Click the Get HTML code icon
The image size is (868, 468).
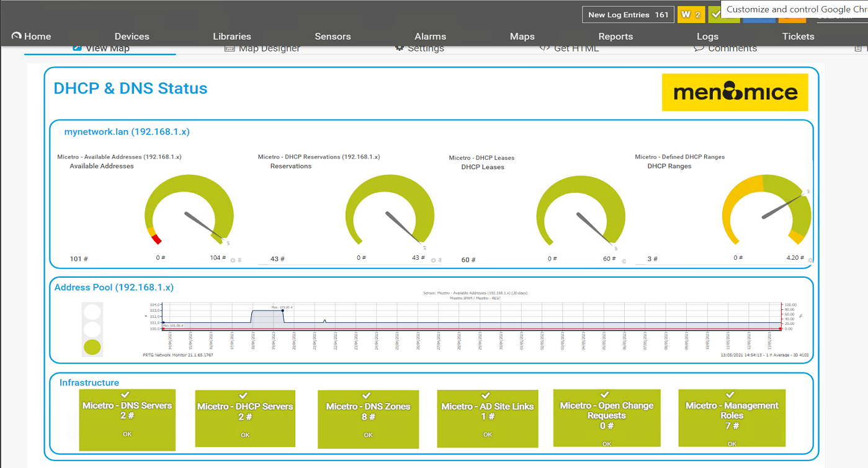(x=544, y=48)
